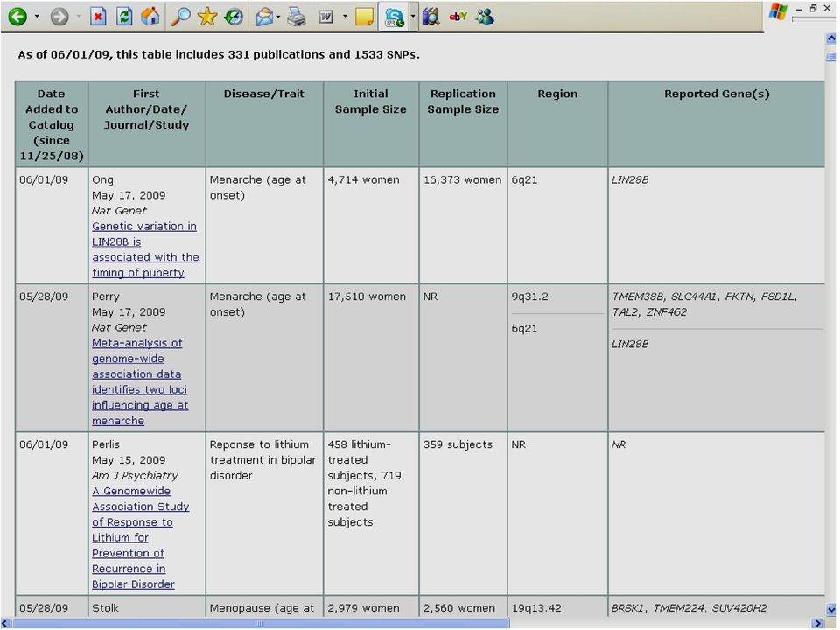Image resolution: width=840 pixels, height=630 pixels.
Task: Click 'As of 06/01/09' summary sentence
Action: tap(219, 54)
